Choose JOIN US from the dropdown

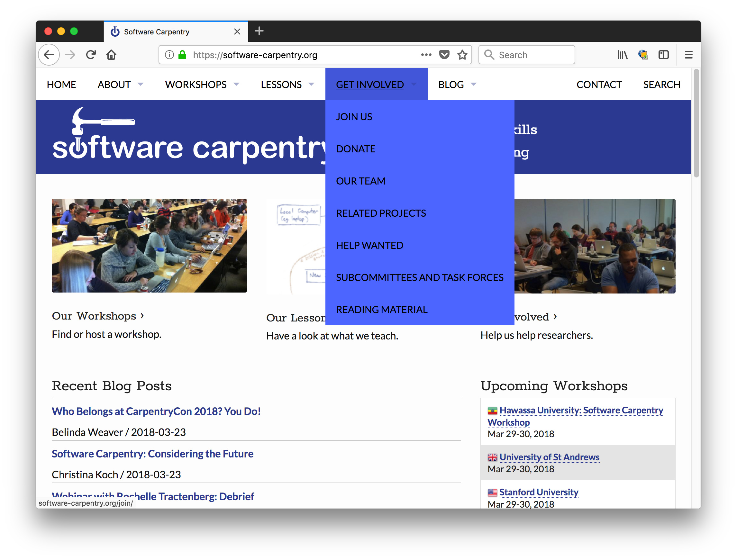tap(420, 117)
